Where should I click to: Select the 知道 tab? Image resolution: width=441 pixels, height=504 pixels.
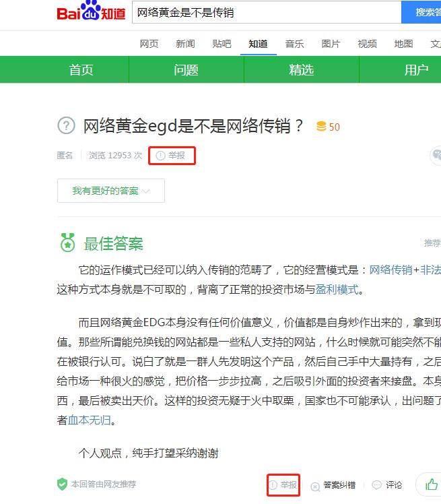tap(259, 44)
